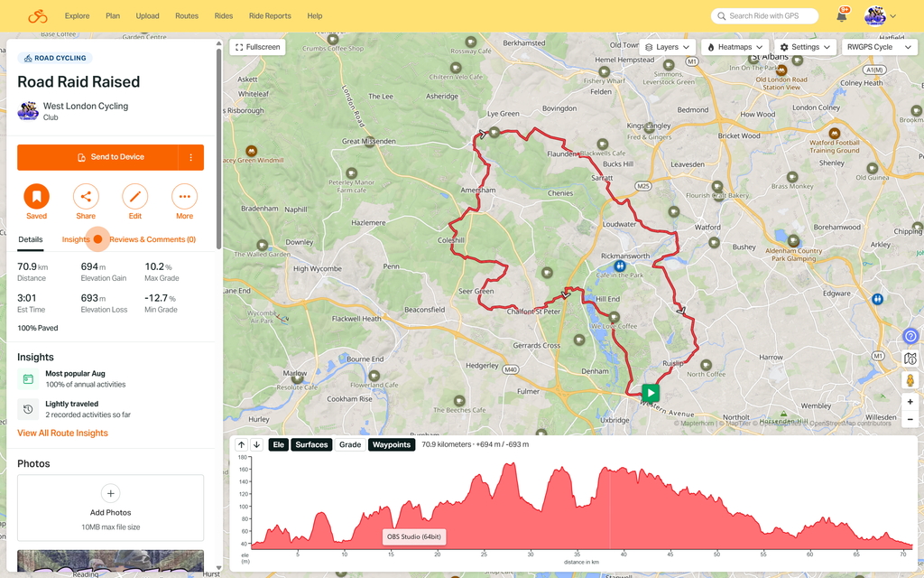924x578 pixels.
Task: Click the green route start marker
Action: coord(651,393)
